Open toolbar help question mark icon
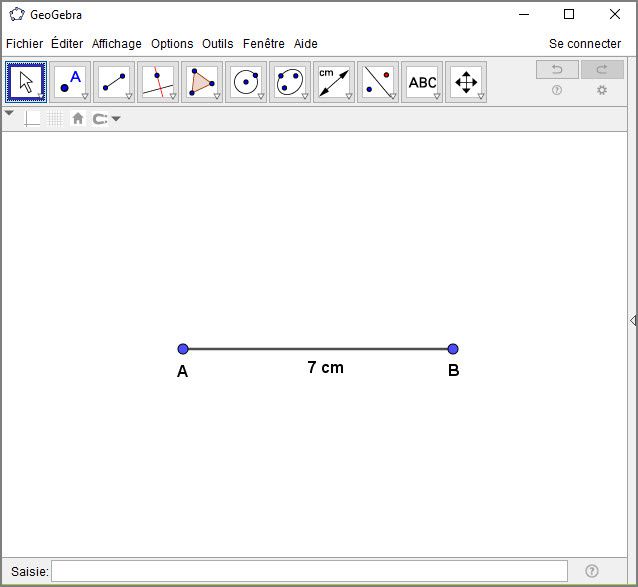This screenshot has width=638, height=587. (557, 90)
